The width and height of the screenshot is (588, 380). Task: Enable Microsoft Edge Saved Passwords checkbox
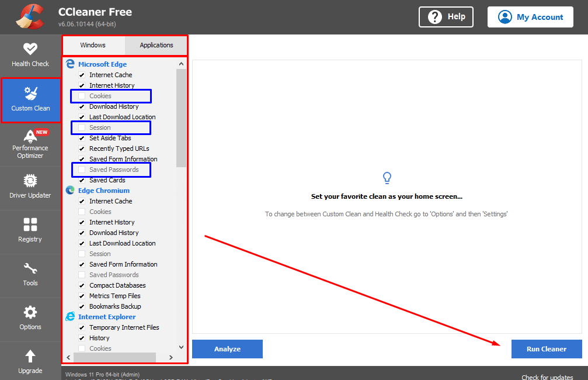click(x=82, y=170)
